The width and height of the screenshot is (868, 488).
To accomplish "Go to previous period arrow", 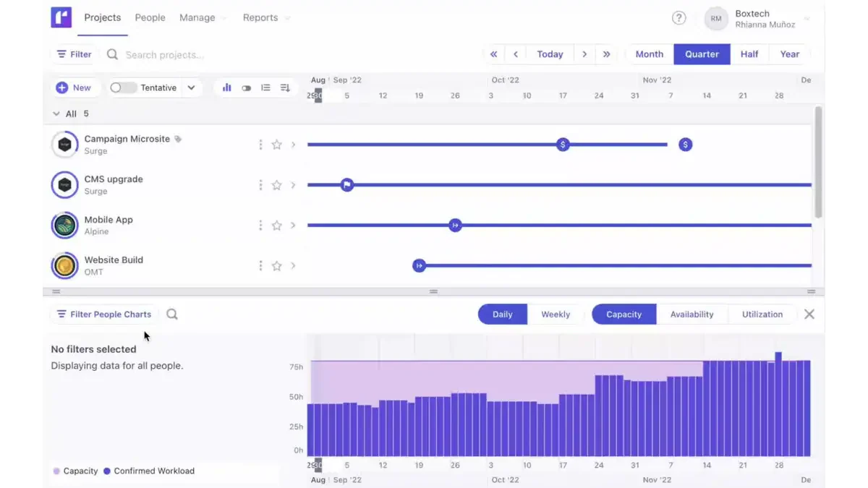I will click(516, 54).
